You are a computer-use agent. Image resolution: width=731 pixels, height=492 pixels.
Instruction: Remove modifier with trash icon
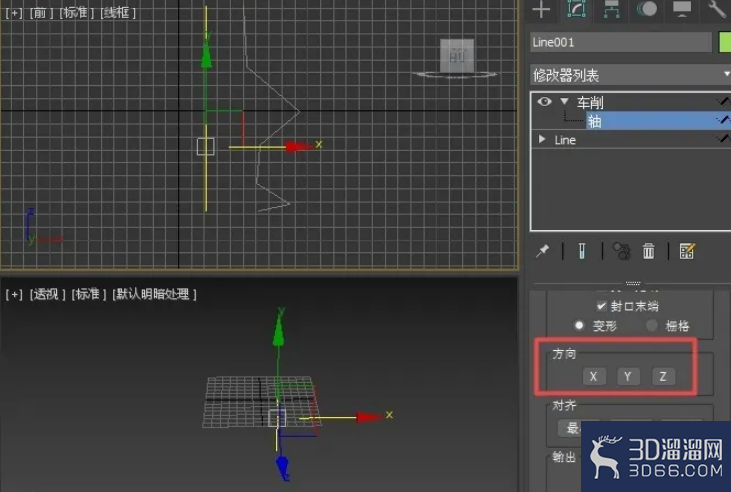point(648,251)
